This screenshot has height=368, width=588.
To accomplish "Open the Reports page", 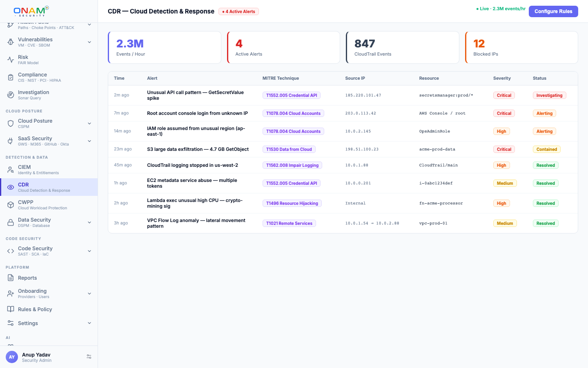I will [49, 278].
